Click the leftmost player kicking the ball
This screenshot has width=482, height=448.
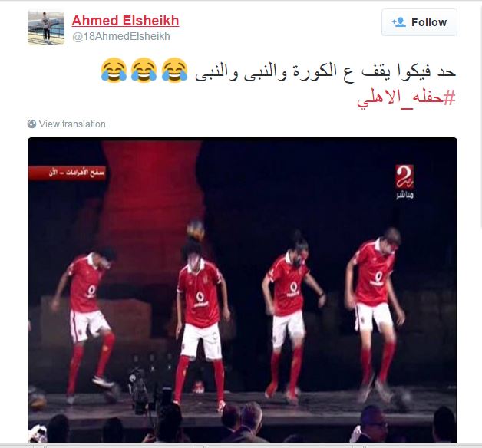(87, 323)
